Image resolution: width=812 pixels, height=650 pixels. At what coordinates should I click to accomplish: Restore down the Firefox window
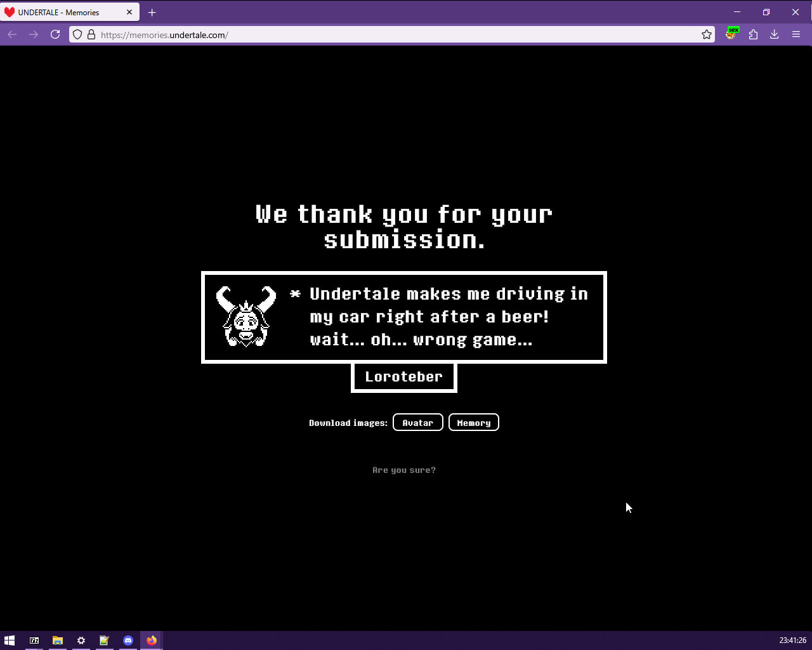[x=766, y=12]
